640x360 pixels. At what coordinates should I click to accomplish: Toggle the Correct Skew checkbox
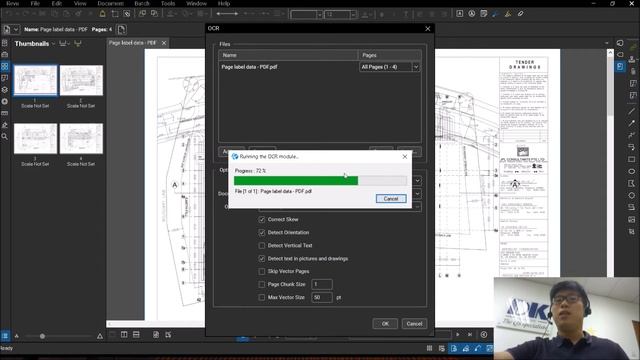(x=262, y=220)
